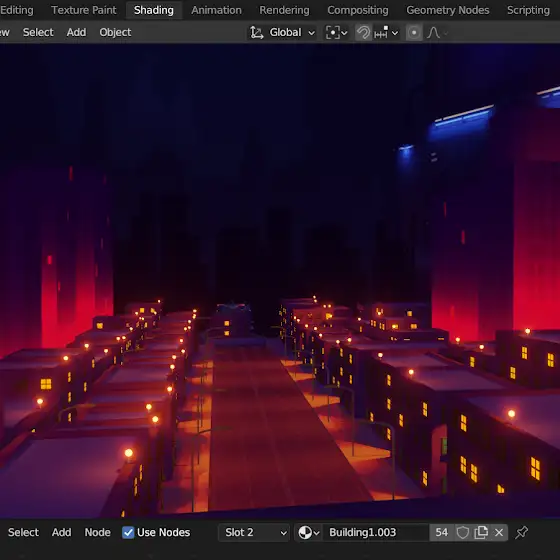Click the Building1.003 material name field

pos(376,532)
